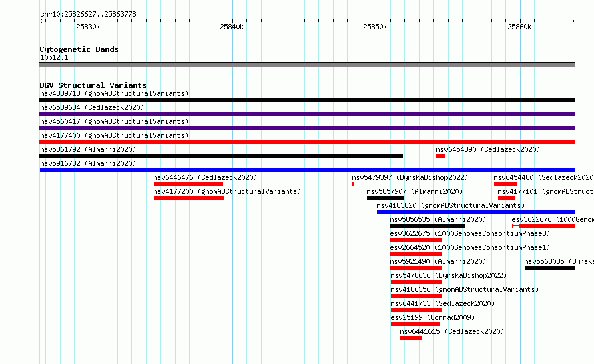Click black bar under nsv5563085
This screenshot has height=364, width=594.
click(x=550, y=268)
